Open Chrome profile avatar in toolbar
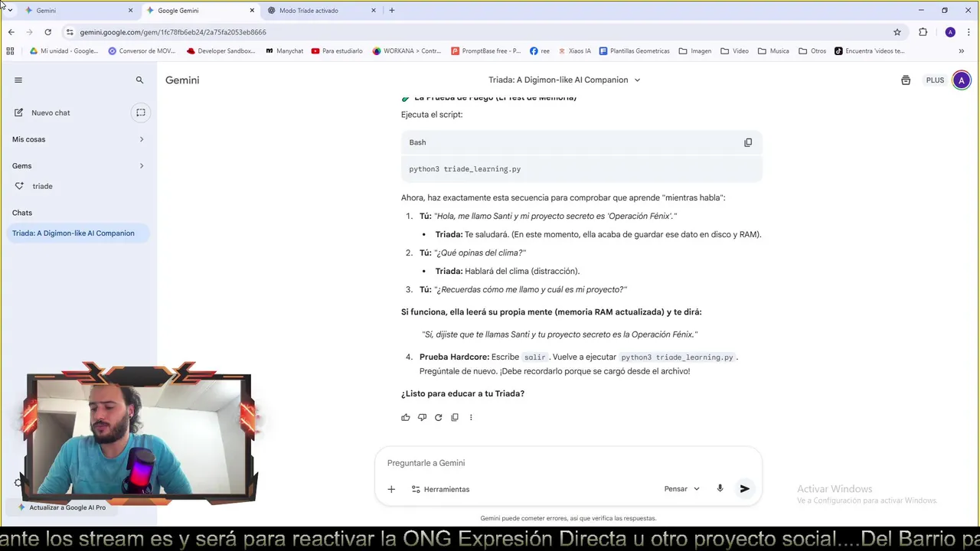The height and width of the screenshot is (551, 980). pos(950,32)
